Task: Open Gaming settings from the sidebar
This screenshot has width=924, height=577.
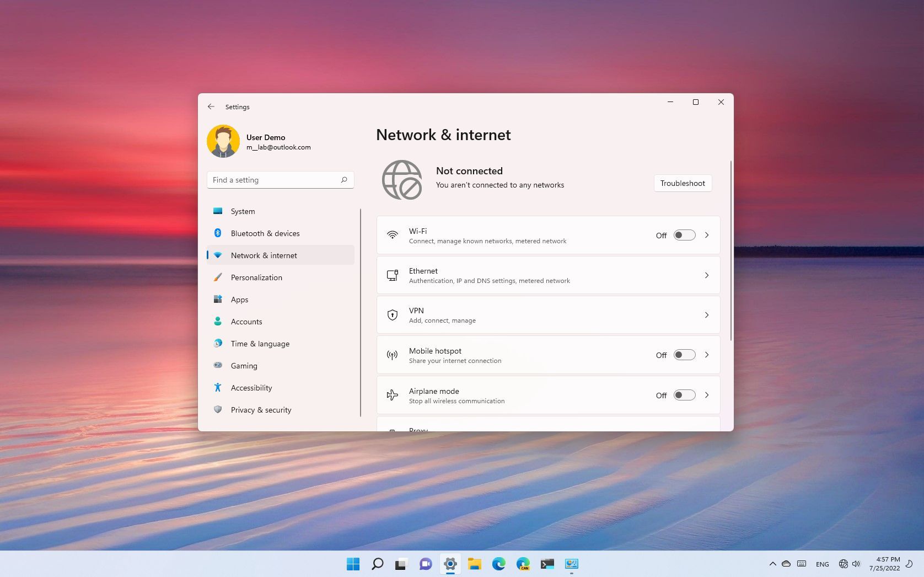Action: click(244, 366)
